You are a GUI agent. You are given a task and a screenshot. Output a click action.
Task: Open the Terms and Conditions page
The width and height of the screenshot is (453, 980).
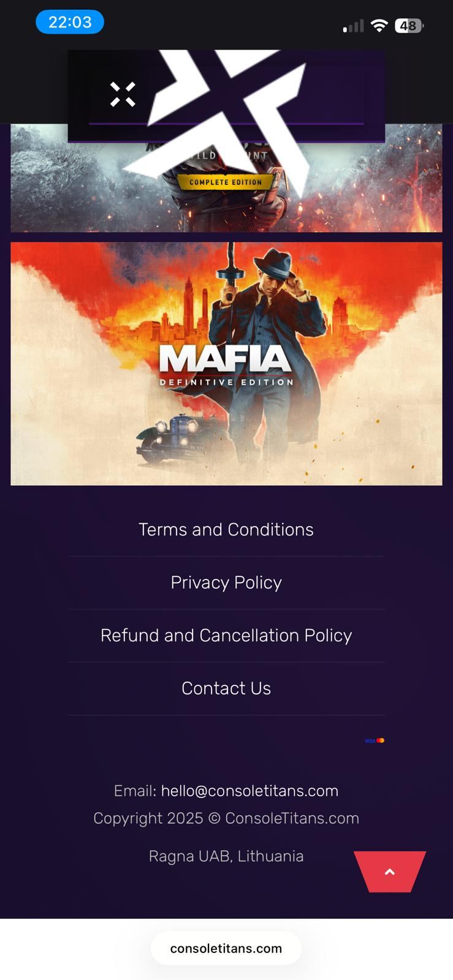[226, 530]
